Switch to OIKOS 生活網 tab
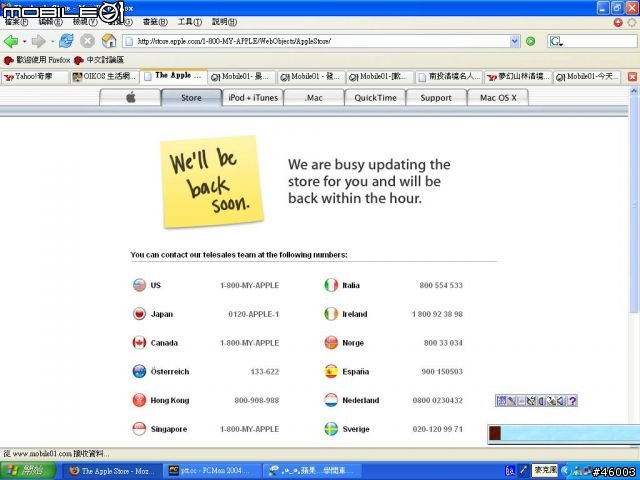Image resolution: width=640 pixels, height=480 pixels. pyautogui.click(x=104, y=77)
